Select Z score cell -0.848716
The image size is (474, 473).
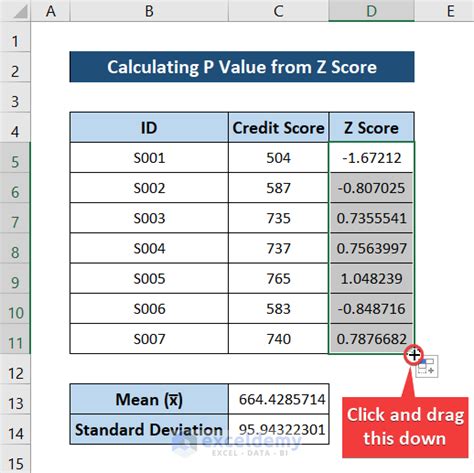coord(371,309)
